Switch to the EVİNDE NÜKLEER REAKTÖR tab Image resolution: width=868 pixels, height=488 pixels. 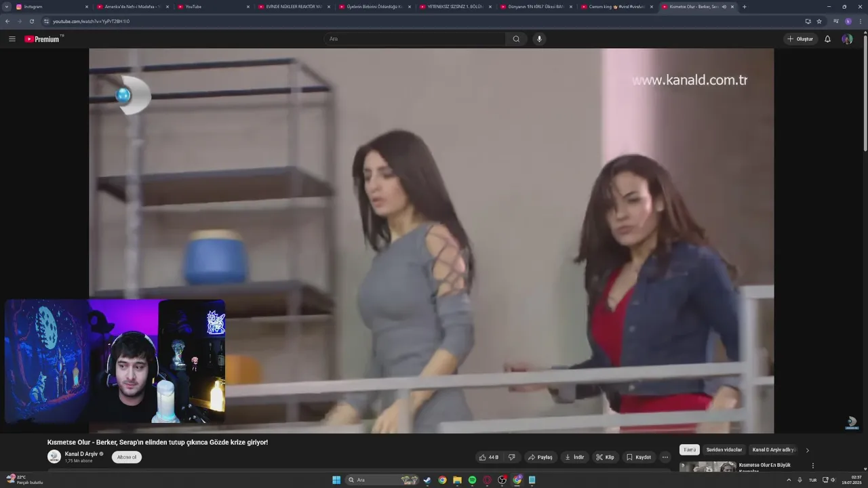(x=294, y=7)
